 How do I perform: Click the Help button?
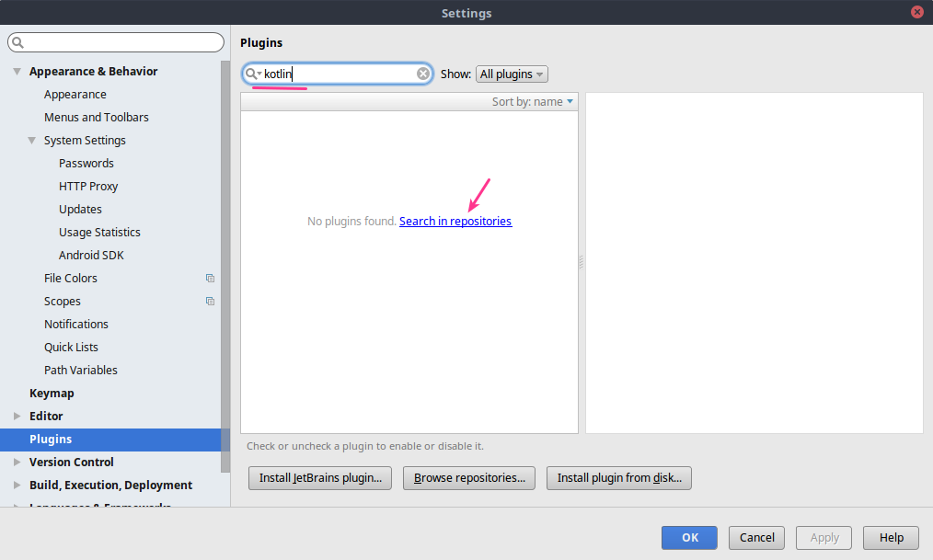click(x=890, y=538)
